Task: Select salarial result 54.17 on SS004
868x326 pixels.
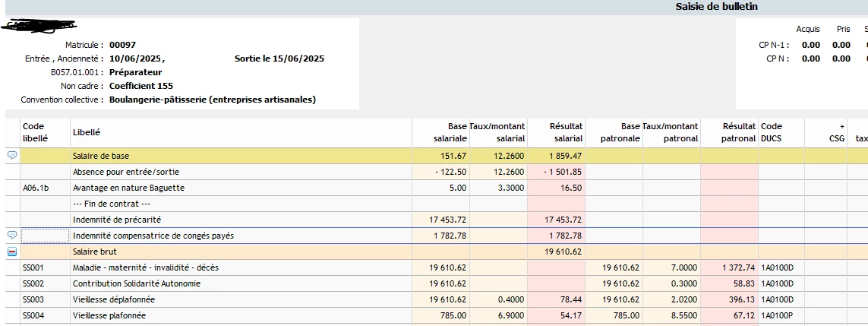Action: pyautogui.click(x=556, y=315)
